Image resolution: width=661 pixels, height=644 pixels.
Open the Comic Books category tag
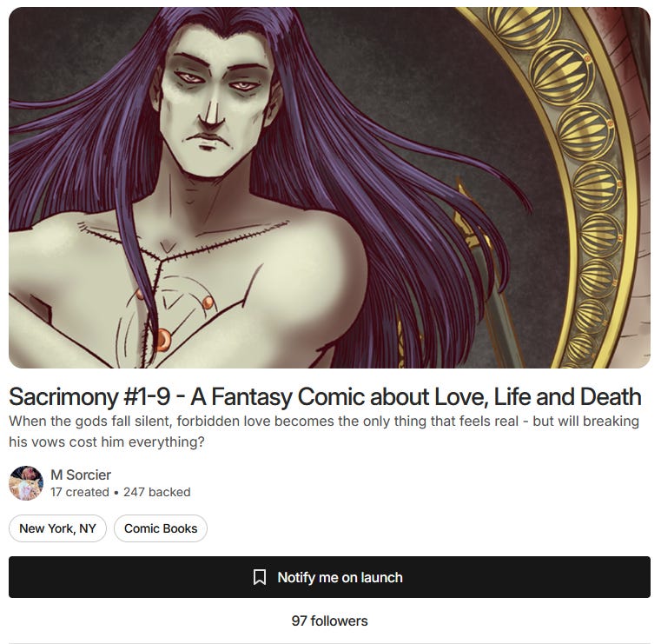161,528
